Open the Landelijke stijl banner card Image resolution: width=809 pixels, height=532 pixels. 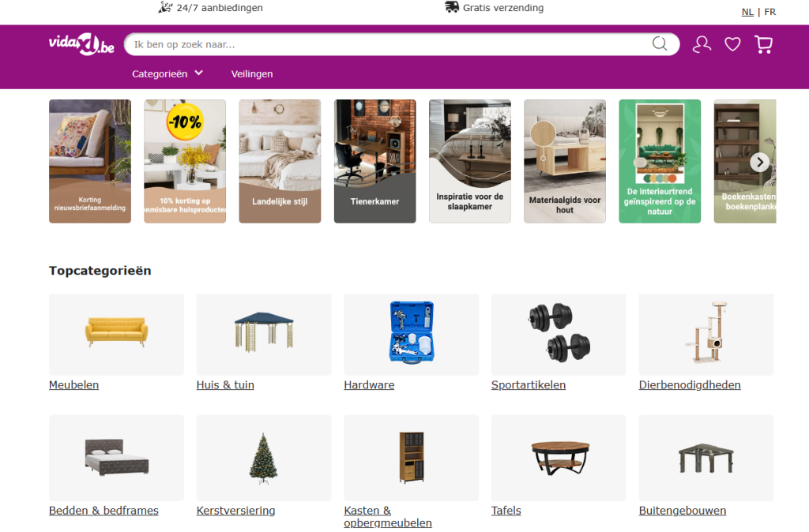pyautogui.click(x=280, y=161)
